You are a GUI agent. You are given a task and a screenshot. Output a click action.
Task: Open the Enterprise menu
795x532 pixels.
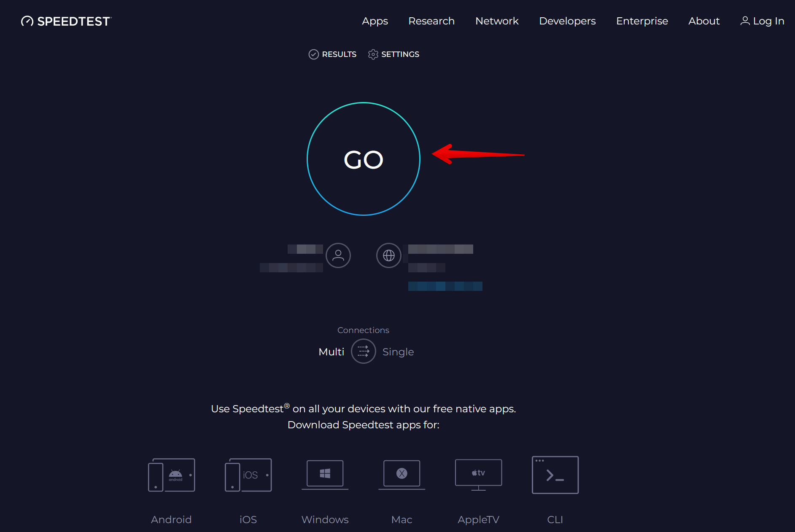(642, 21)
